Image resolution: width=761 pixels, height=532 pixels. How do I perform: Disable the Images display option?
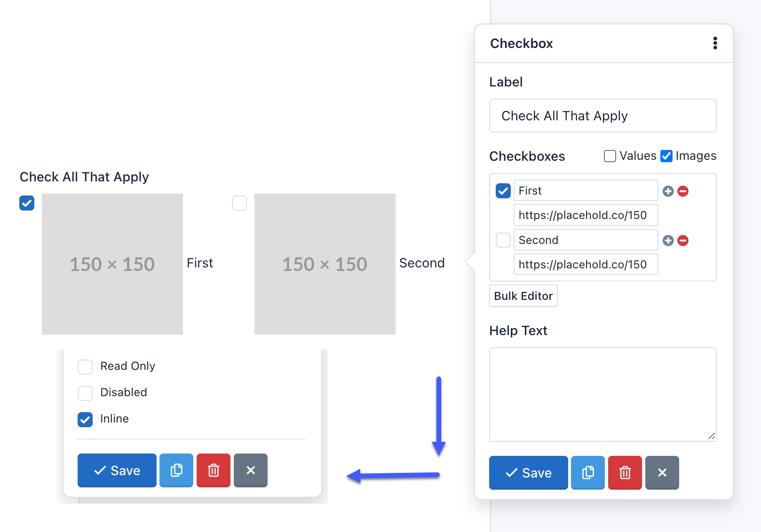point(666,156)
